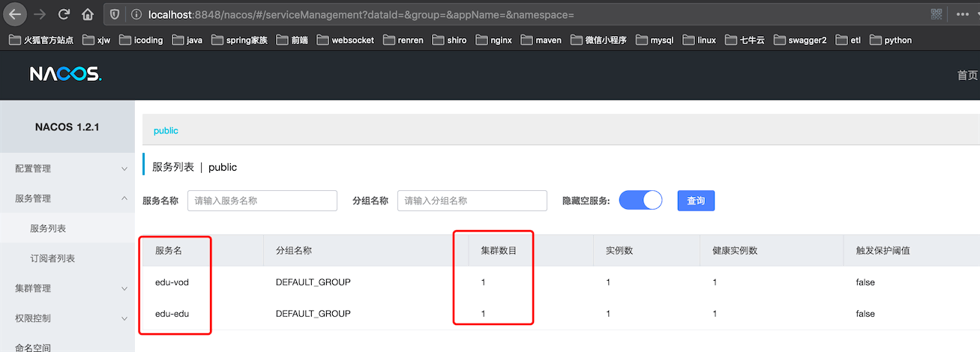Click the 查询 button
Image resolution: width=980 pixels, height=352 pixels.
pos(696,201)
